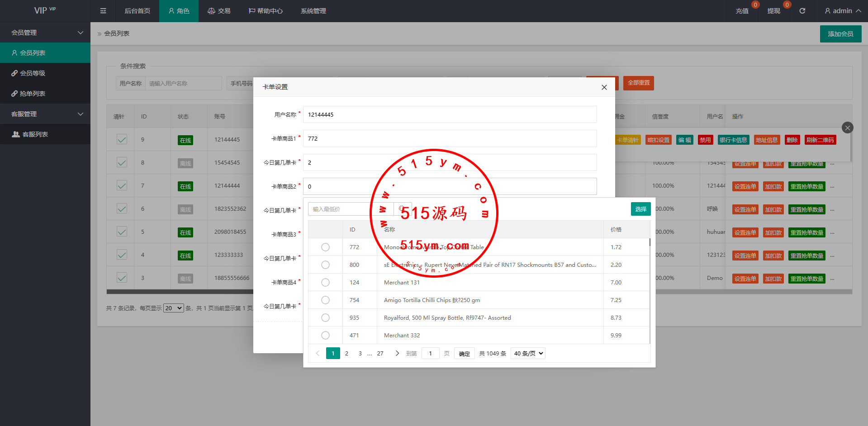Viewport: 868px width, 426px height.
Task: Close the 卡单设置 dialog with X icon
Action: pyautogui.click(x=604, y=87)
